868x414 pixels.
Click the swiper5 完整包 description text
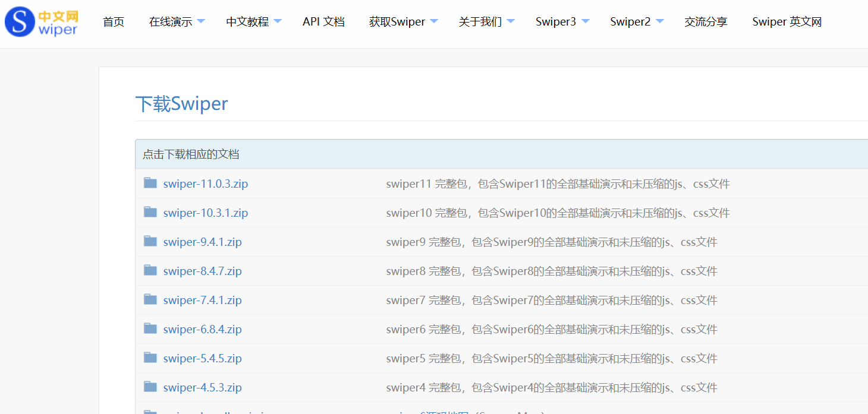click(552, 358)
